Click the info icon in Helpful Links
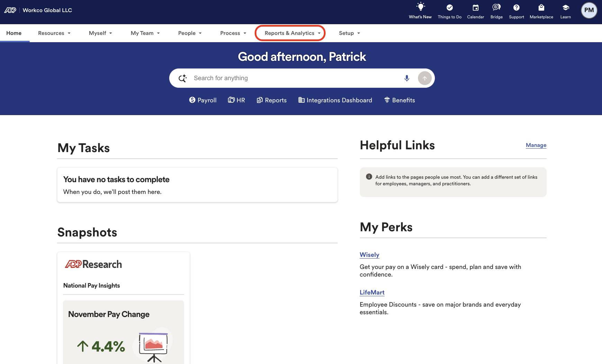 point(369,177)
